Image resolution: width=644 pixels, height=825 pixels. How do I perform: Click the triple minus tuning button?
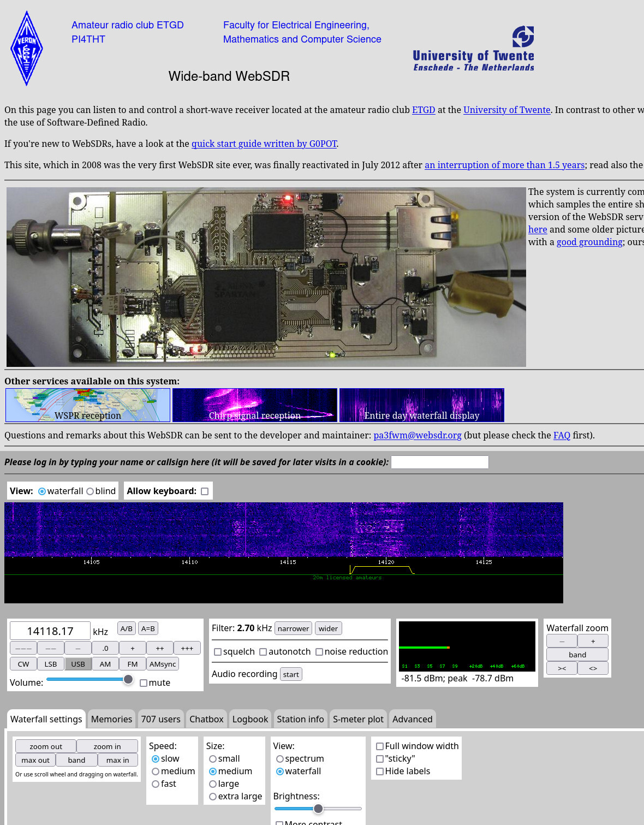[23, 648]
